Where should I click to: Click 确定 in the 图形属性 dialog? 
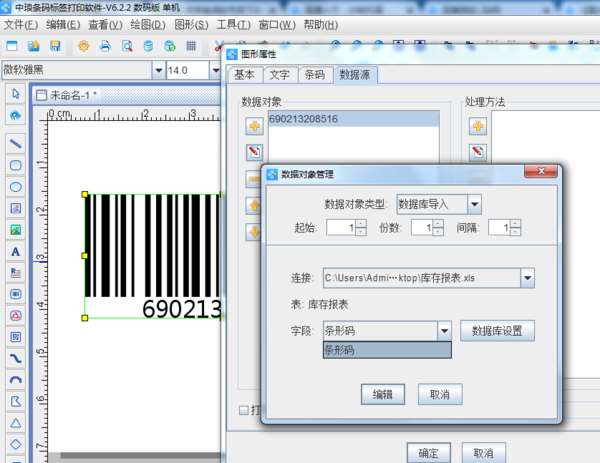[429, 453]
